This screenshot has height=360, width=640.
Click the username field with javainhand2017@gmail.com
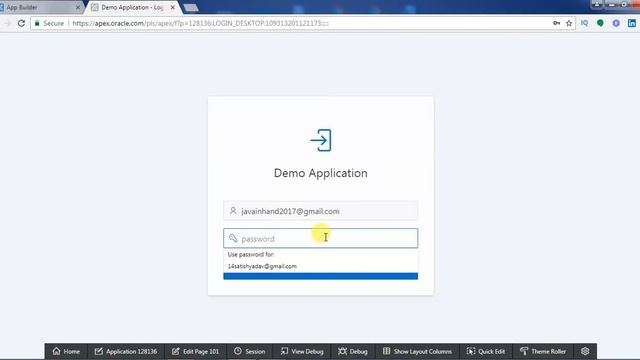click(x=320, y=211)
